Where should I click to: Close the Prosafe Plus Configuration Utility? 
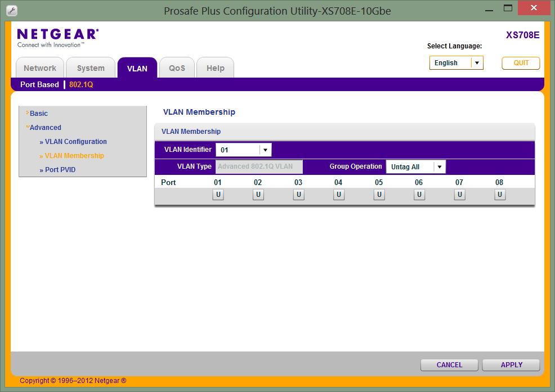click(534, 8)
